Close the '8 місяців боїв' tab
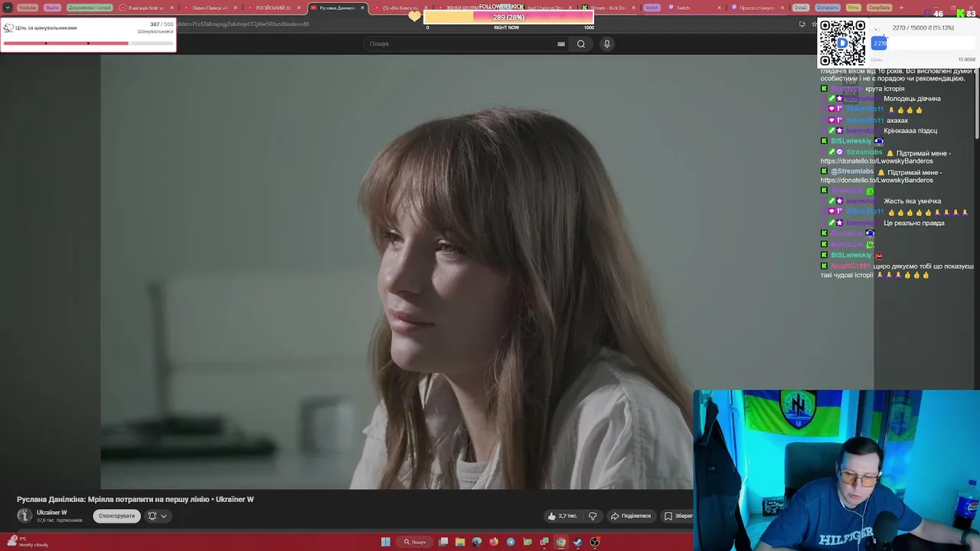 coord(170,8)
